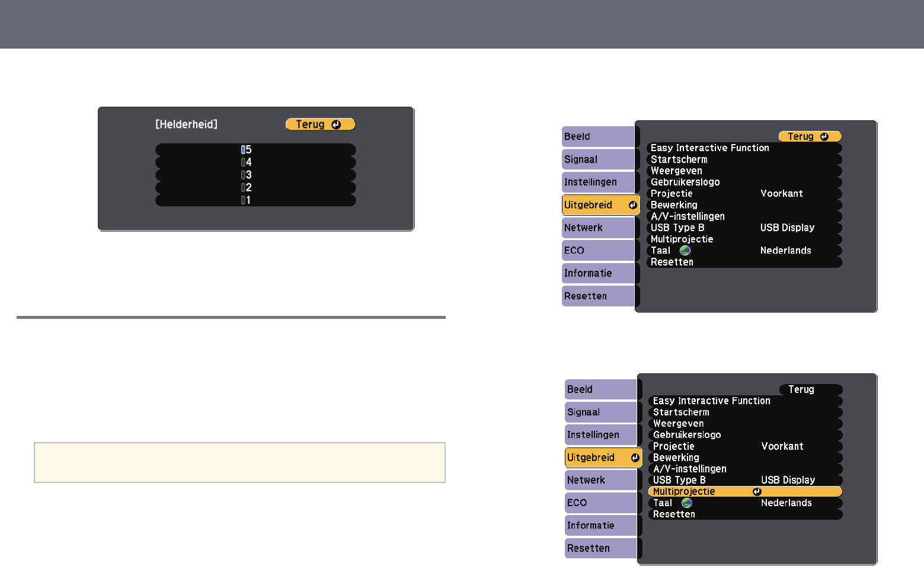Screen dimensions: 924x566
Task: Open ECO tab in menu where Terug is highlighted
Action: pos(598,250)
